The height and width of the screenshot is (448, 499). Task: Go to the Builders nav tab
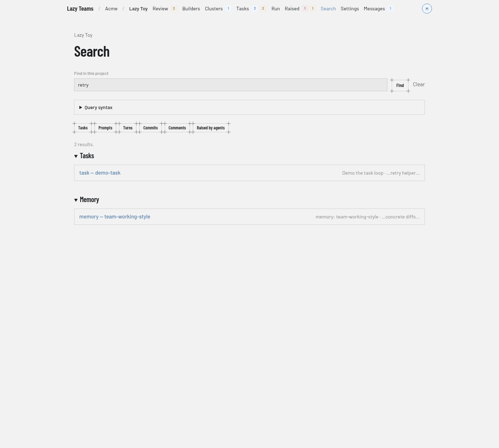(191, 9)
